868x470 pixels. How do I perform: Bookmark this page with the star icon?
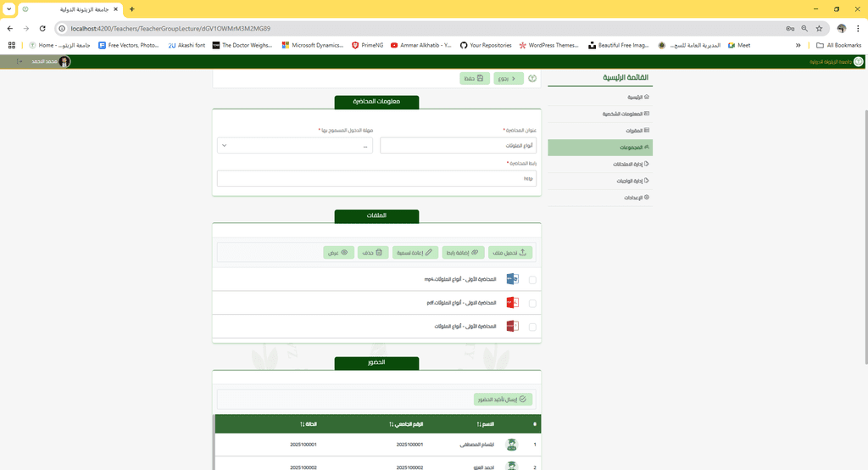click(x=819, y=28)
